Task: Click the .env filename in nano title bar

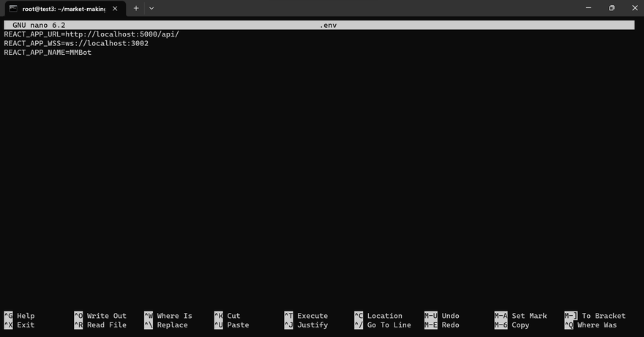Action: coord(328,25)
